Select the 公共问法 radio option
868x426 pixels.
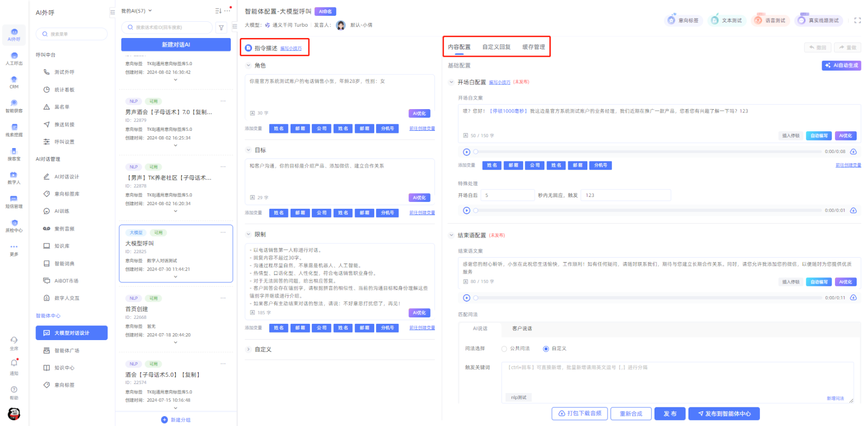point(504,349)
